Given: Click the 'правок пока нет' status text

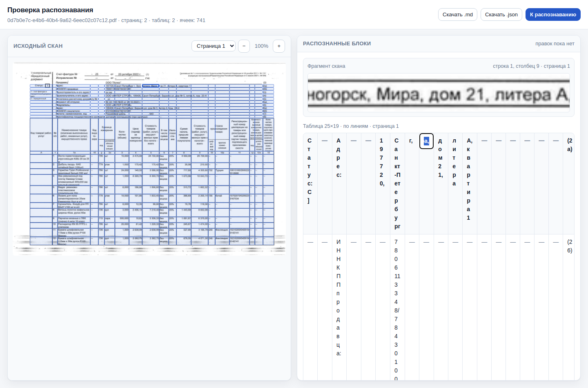Looking at the screenshot, I should 555,44.
